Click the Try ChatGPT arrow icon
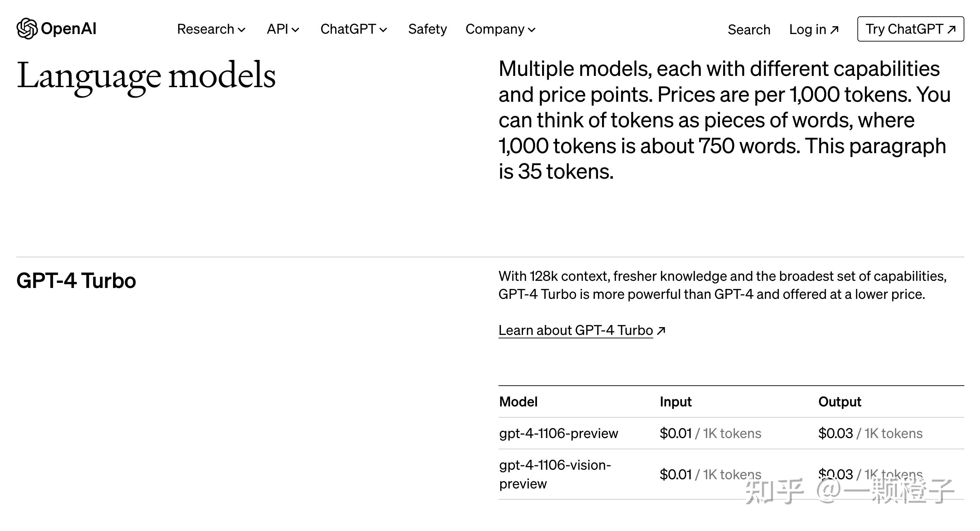The image size is (980, 531). click(951, 29)
